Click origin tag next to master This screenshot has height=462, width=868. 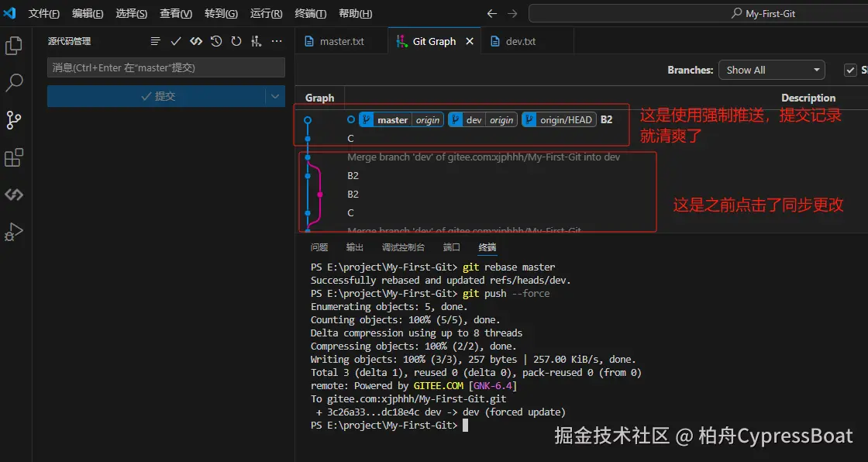click(x=427, y=119)
